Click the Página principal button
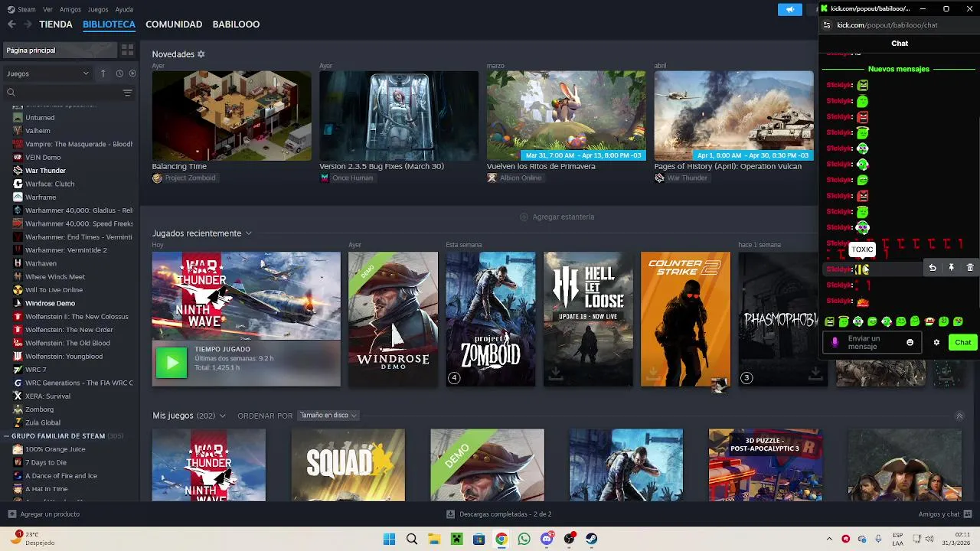The width and height of the screenshot is (980, 551). [x=60, y=50]
